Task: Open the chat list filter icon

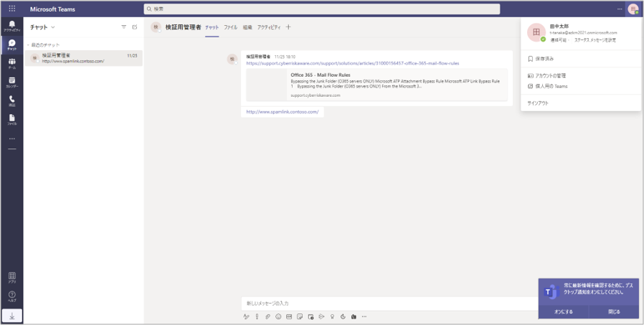Action: pos(123,27)
